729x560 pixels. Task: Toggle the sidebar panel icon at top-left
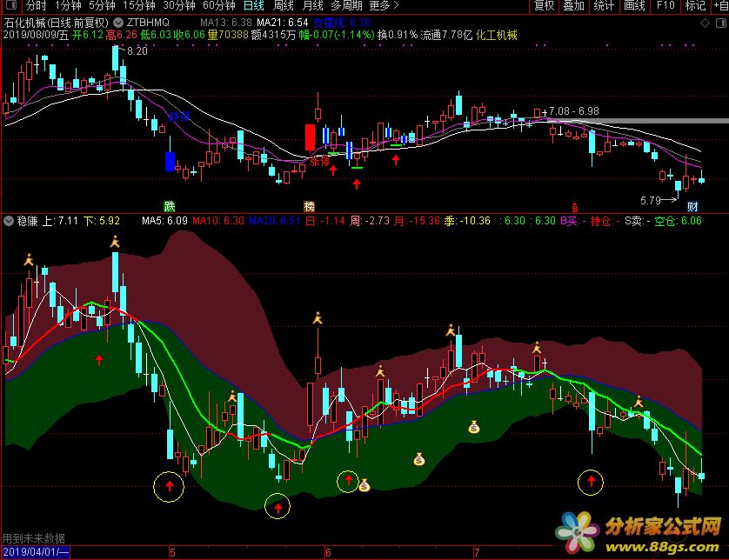(11, 5)
